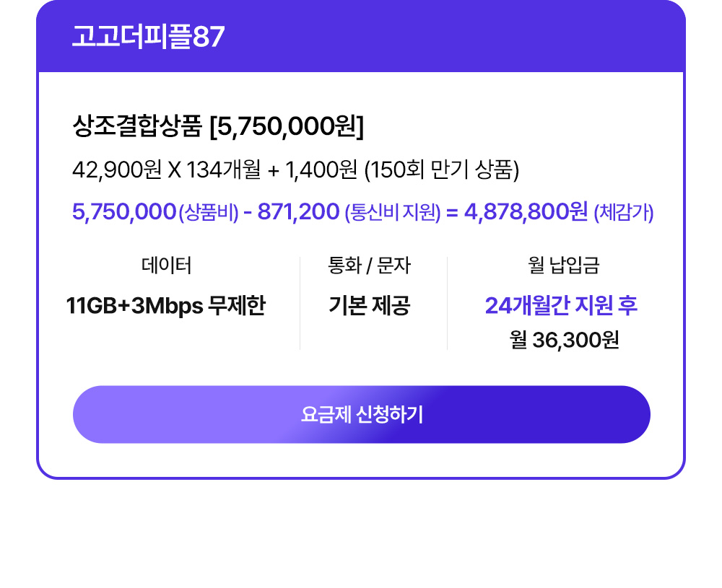Click the 상조결합상품 5,750,000원 title
722x588 pixels.
pyautogui.click(x=218, y=126)
